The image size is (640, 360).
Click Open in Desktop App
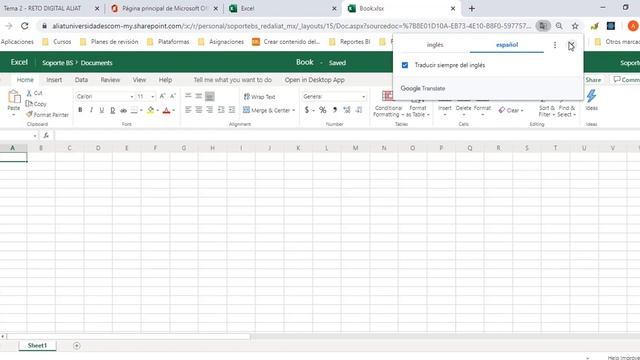pyautogui.click(x=315, y=80)
